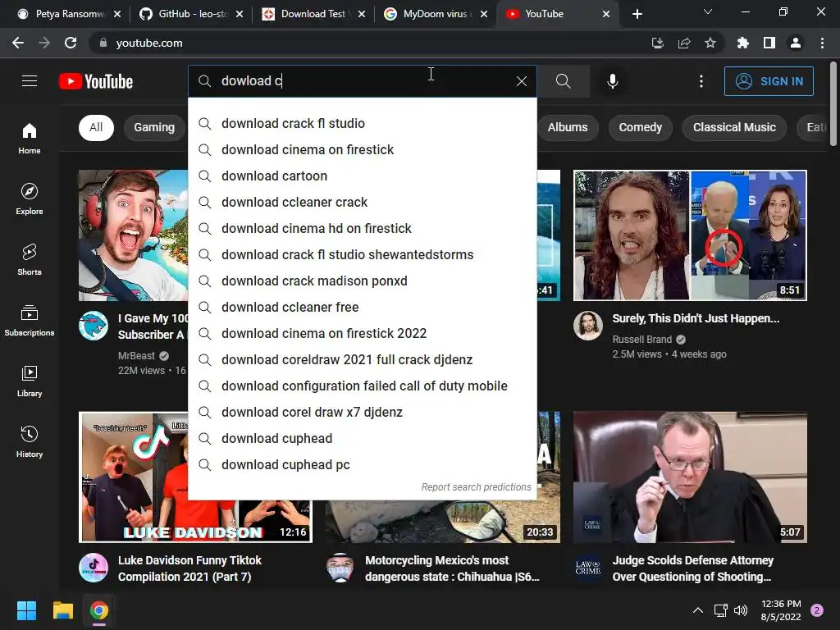Toggle the browser side panel icon
Viewport: 840px width, 630px height.
[769, 43]
